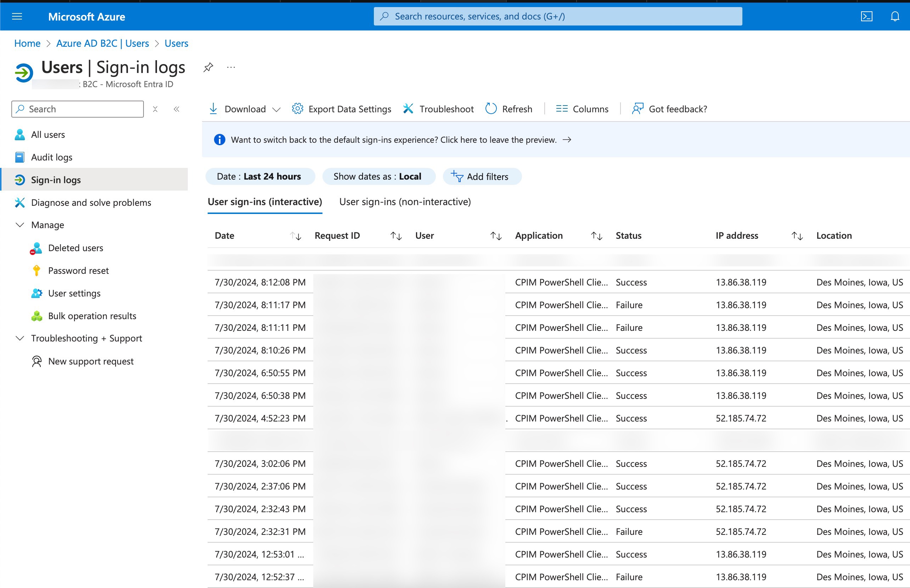Sort by IP address column arrows
The height and width of the screenshot is (588, 910).
pos(797,236)
